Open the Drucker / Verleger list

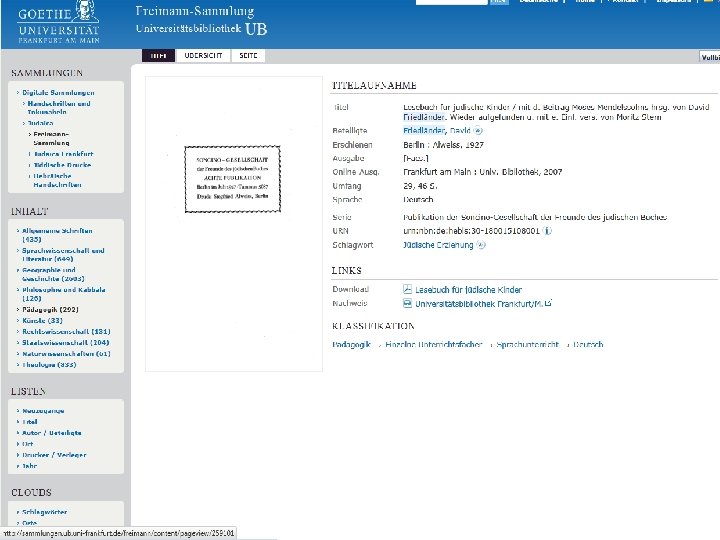(54, 455)
